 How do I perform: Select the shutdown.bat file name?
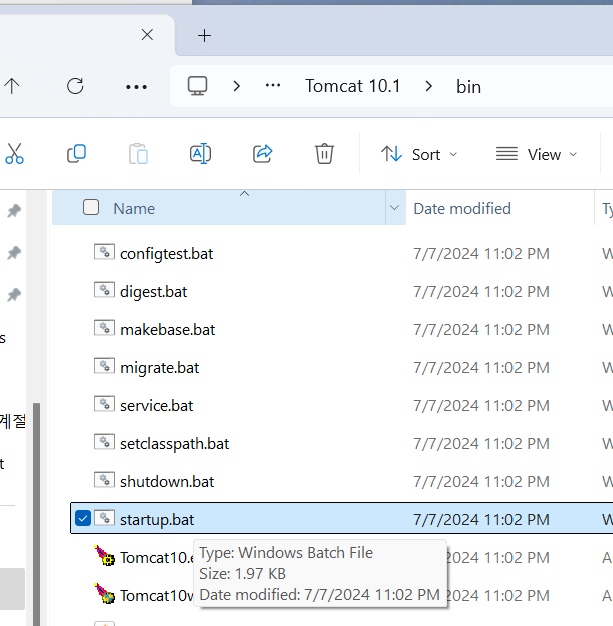pyautogui.click(x=167, y=481)
